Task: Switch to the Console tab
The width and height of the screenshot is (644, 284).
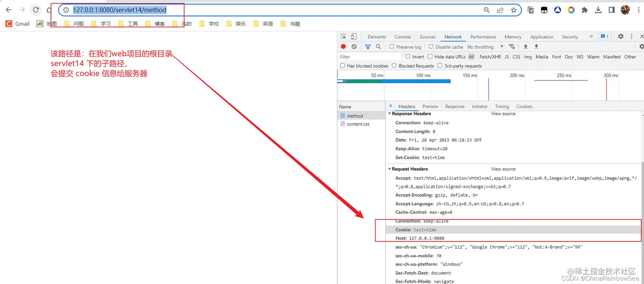Action: [402, 37]
